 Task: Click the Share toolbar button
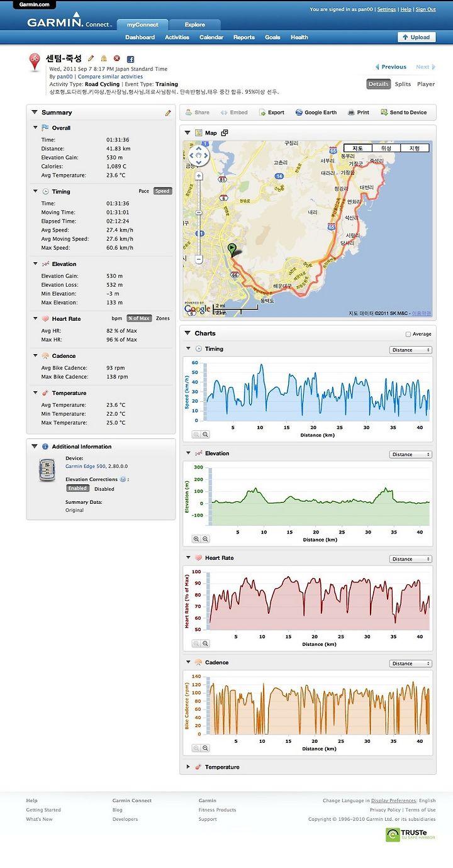(x=198, y=113)
